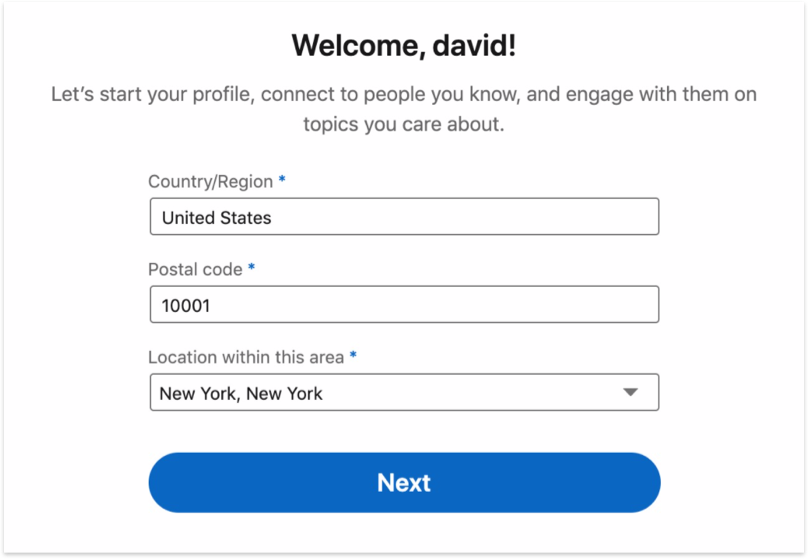Click the "Country/Region" field label

pyautogui.click(x=210, y=182)
